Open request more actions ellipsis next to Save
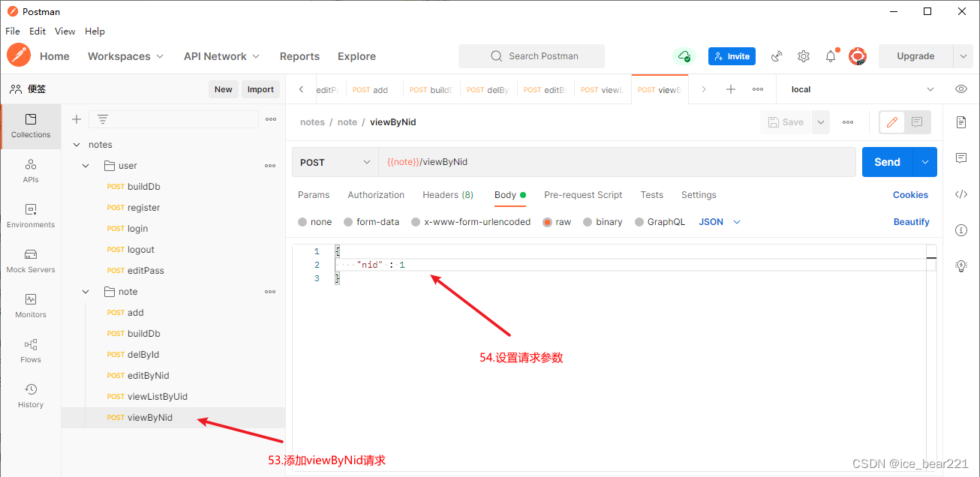This screenshot has height=477, width=980. point(848,122)
